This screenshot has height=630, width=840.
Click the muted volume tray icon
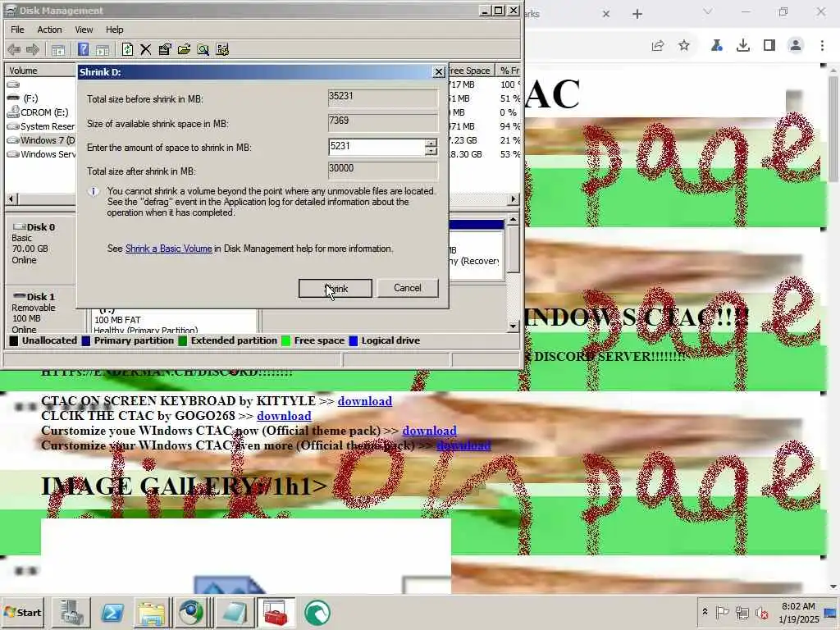tap(761, 612)
